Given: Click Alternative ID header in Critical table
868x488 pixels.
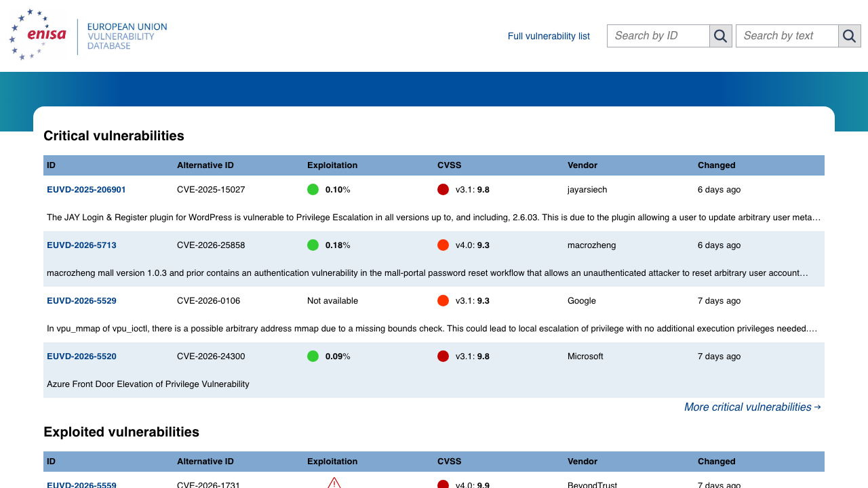Looking at the screenshot, I should [x=205, y=165].
